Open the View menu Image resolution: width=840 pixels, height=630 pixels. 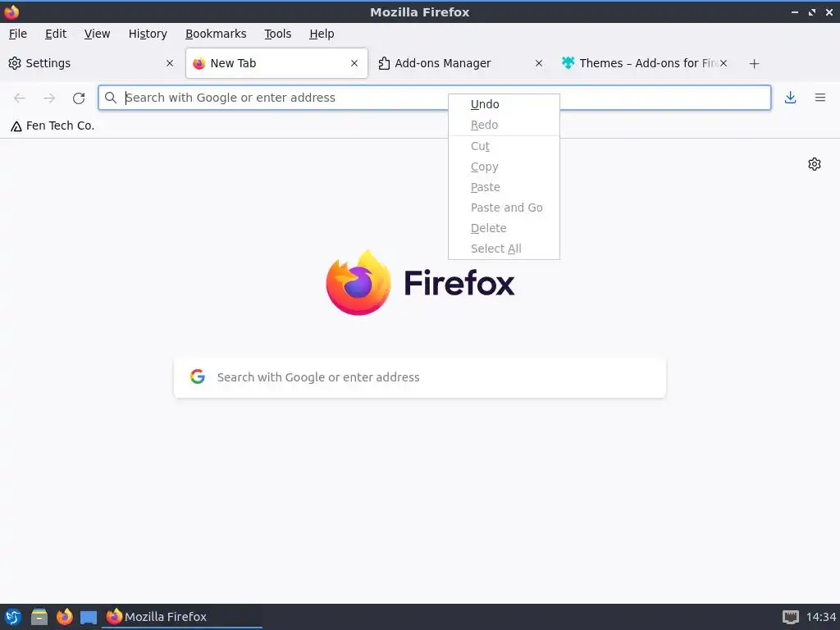pyautogui.click(x=97, y=34)
